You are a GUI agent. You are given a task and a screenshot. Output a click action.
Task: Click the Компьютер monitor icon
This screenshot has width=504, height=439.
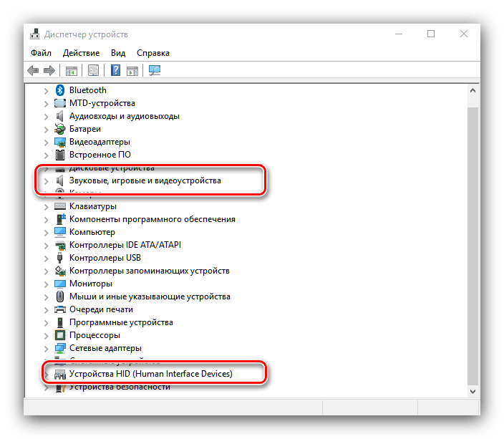(x=60, y=232)
